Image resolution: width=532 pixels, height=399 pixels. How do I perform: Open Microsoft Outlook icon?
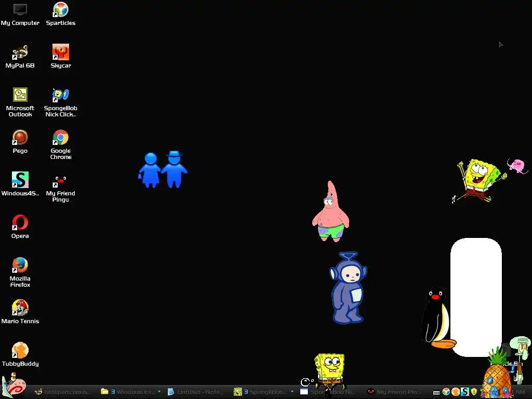(20, 102)
